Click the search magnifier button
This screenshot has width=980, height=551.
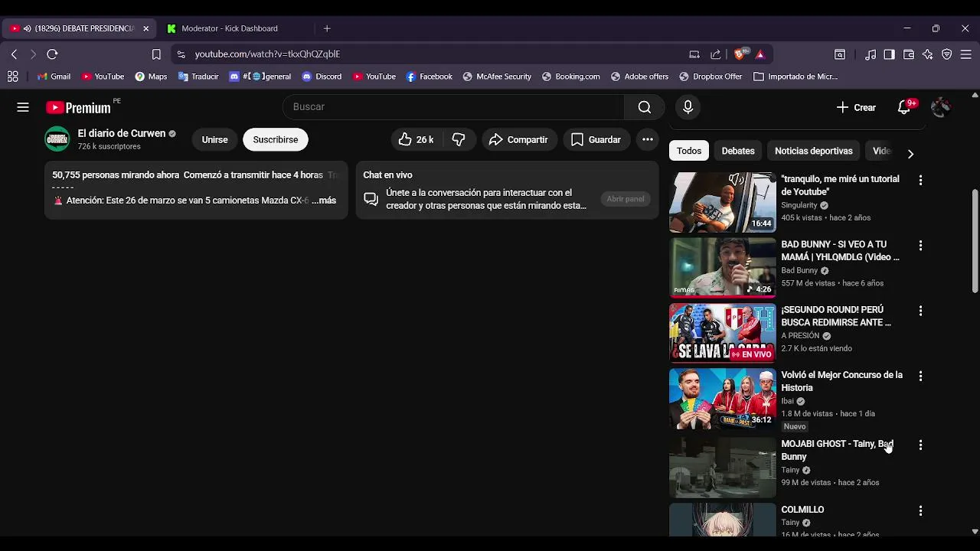[x=645, y=107]
